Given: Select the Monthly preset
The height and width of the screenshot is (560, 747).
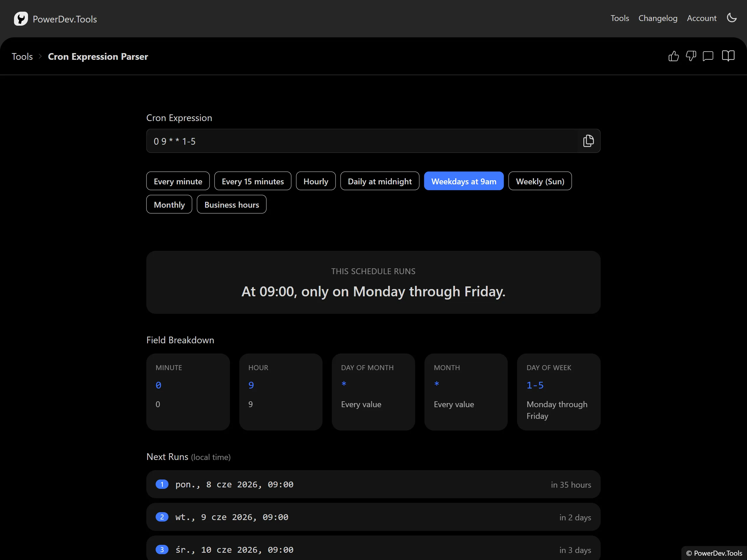Looking at the screenshot, I should pyautogui.click(x=169, y=204).
